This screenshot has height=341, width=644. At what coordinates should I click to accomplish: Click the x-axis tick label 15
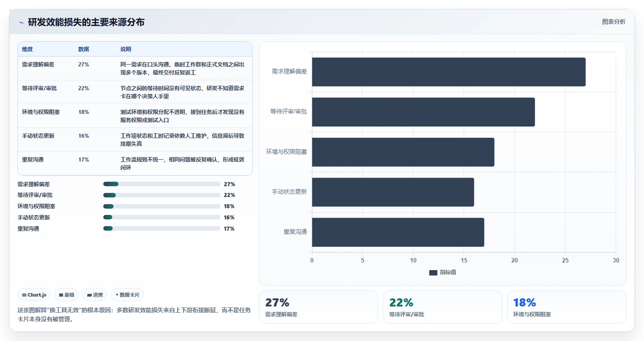[464, 261]
